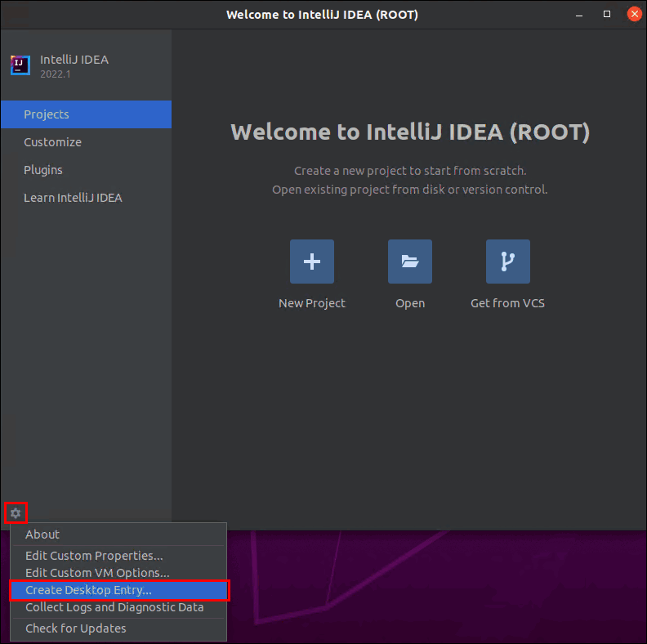
Task: Choose Create Desktop Entry menu item
Action: point(118,590)
